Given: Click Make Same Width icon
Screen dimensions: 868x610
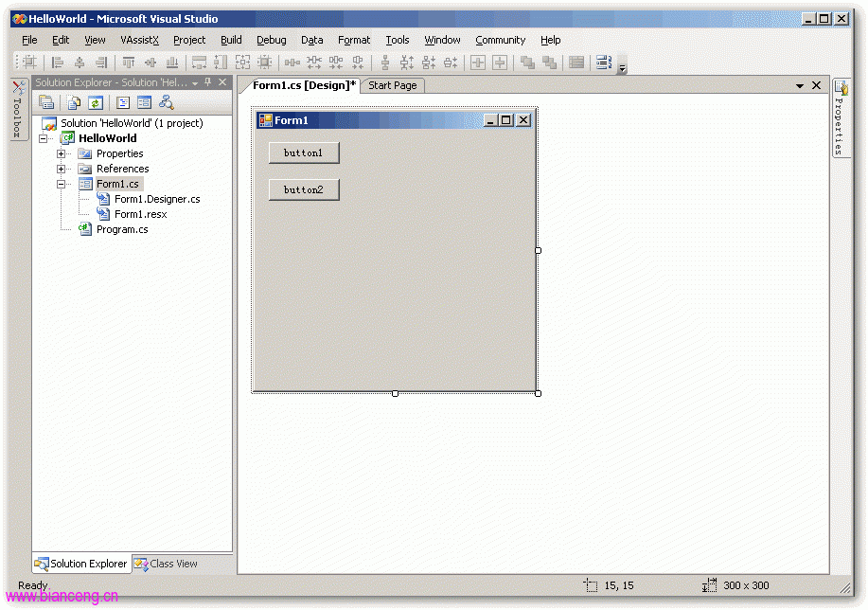Looking at the screenshot, I should tap(200, 63).
